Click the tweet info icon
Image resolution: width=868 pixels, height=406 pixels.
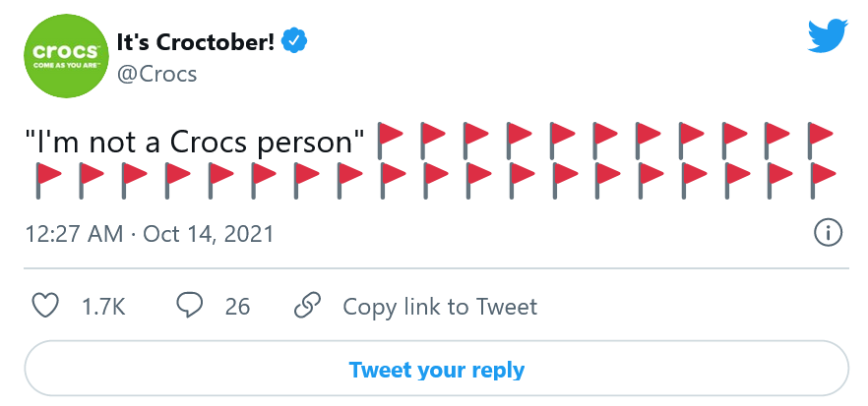coord(829,234)
